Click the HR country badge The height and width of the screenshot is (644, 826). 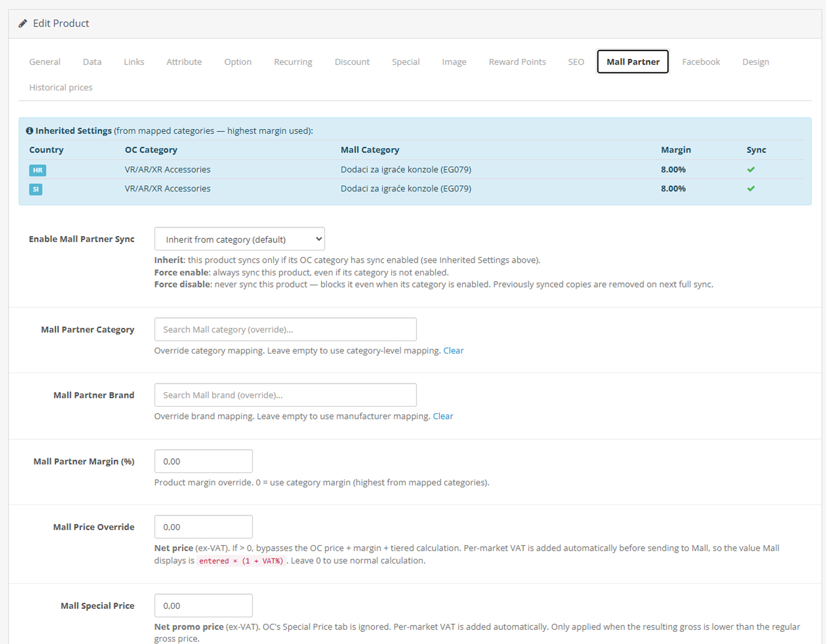click(38, 170)
